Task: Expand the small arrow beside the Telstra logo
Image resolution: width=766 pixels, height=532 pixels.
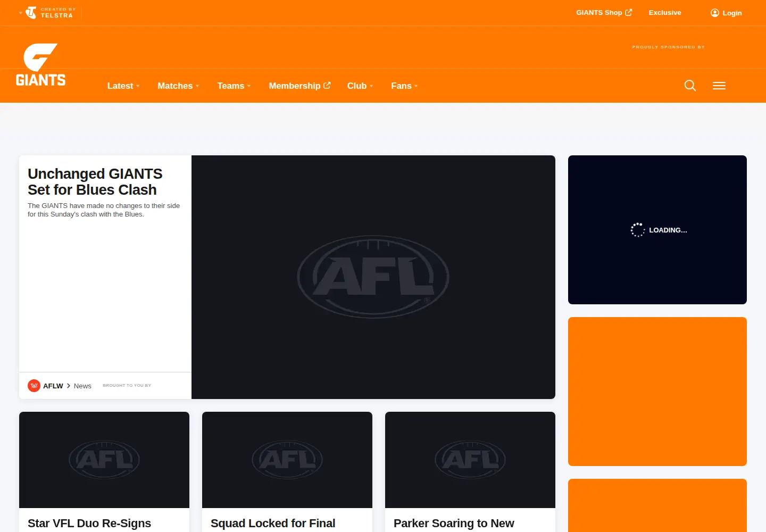Action: pyautogui.click(x=21, y=13)
